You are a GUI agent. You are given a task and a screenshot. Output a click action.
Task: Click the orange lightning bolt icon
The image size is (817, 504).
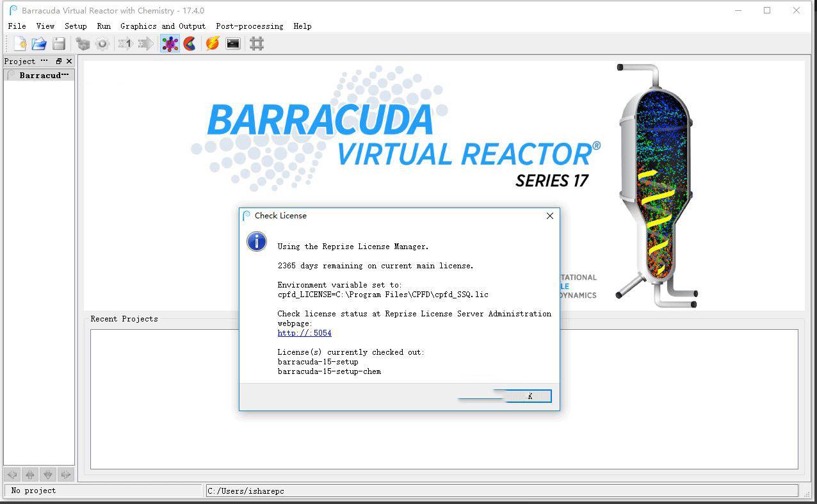point(213,44)
